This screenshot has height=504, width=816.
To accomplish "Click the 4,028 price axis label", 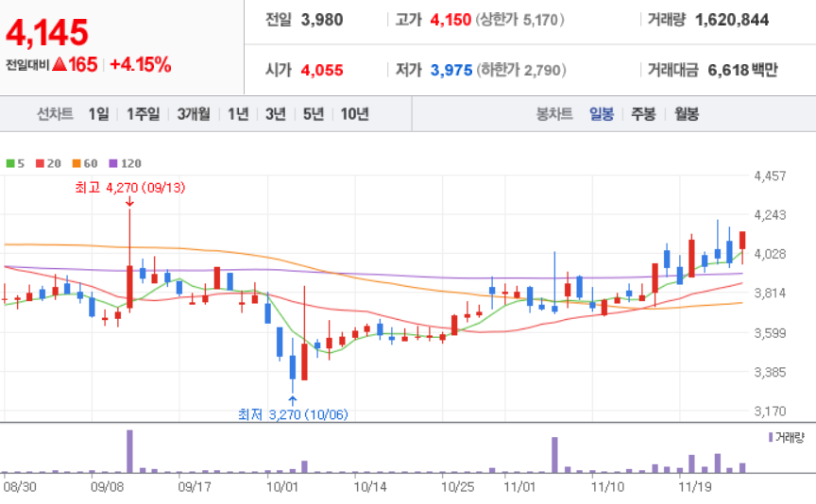I will pos(771,254).
